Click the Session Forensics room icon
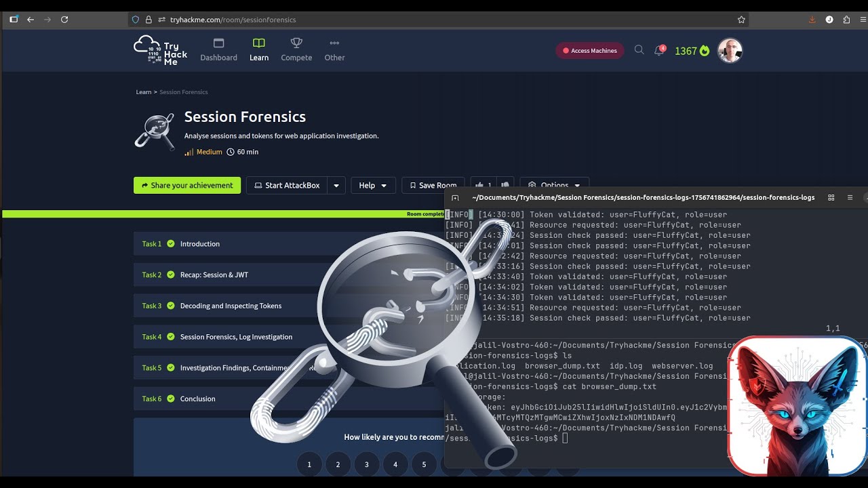Screen dimensions: 868x488 [x=154, y=131]
